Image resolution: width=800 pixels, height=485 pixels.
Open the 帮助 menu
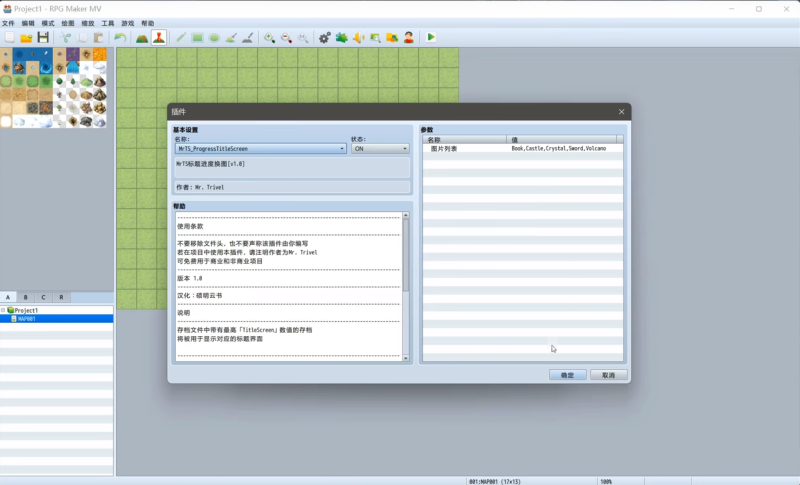click(x=147, y=23)
